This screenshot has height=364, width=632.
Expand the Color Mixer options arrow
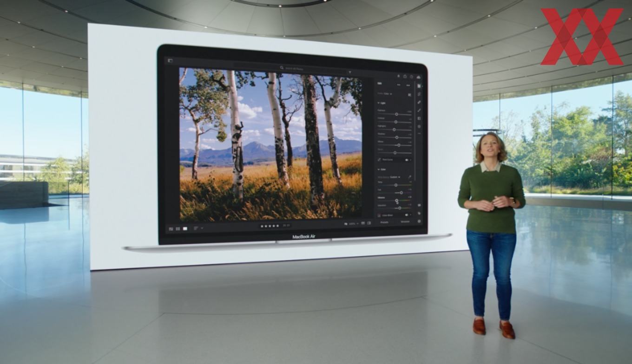click(x=411, y=214)
